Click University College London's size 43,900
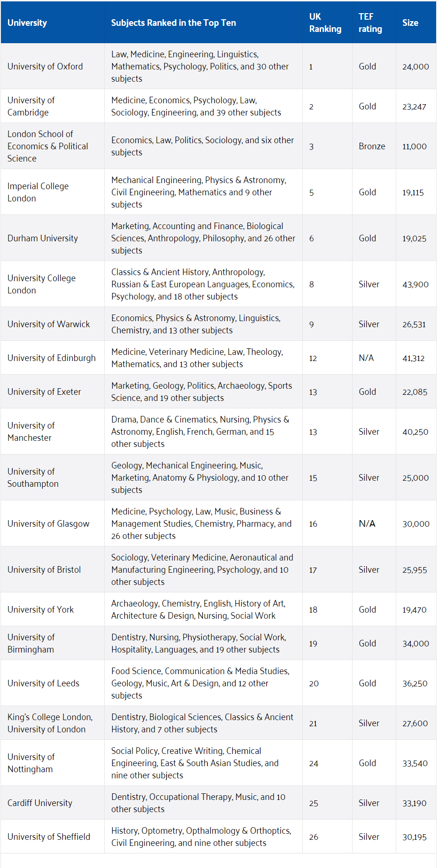 [x=415, y=284]
